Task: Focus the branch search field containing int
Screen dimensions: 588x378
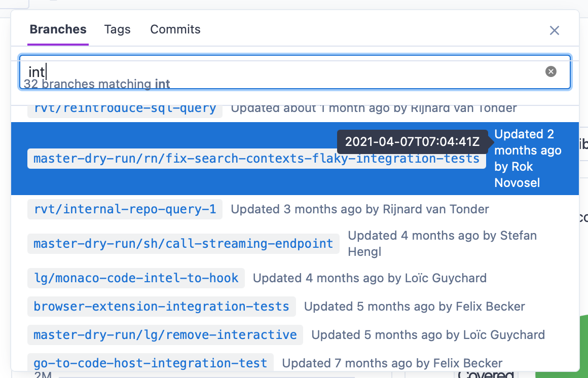Action: 295,72
